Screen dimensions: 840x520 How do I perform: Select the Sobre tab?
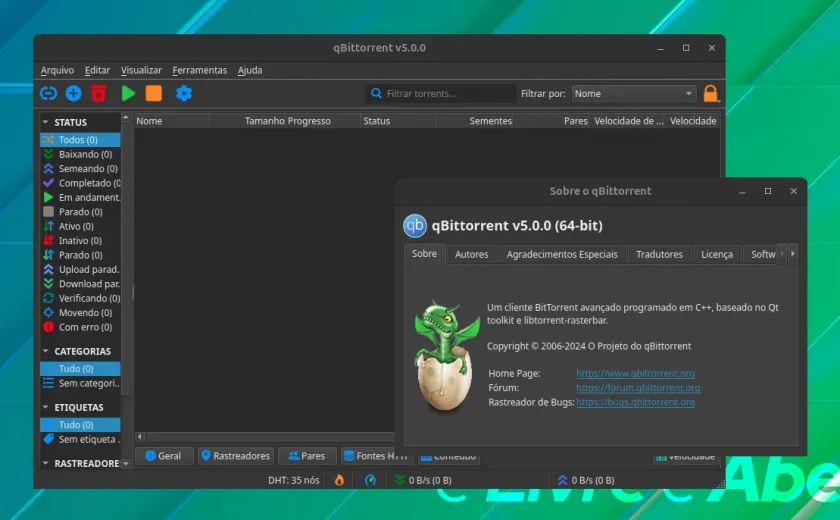click(x=424, y=254)
